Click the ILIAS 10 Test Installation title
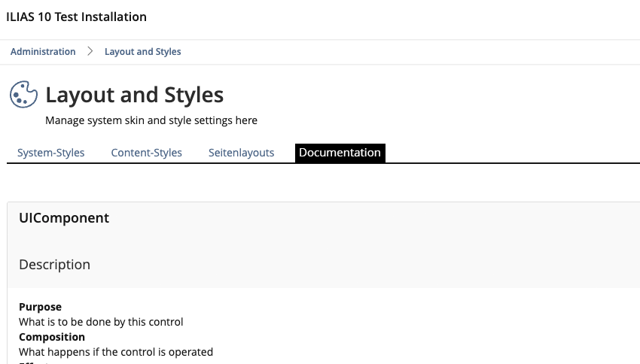Screen dimensions: 640x364 [76, 17]
